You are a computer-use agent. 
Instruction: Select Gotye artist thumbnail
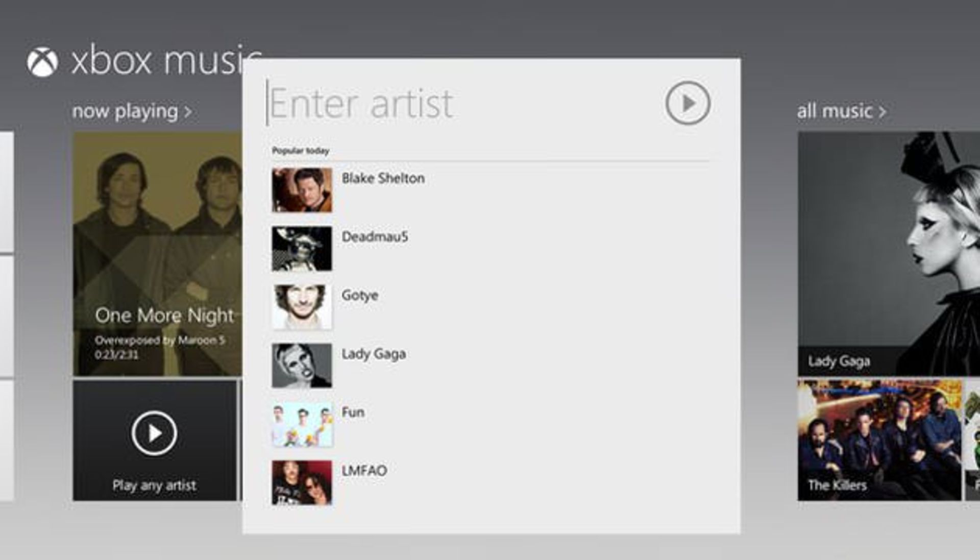point(302,307)
